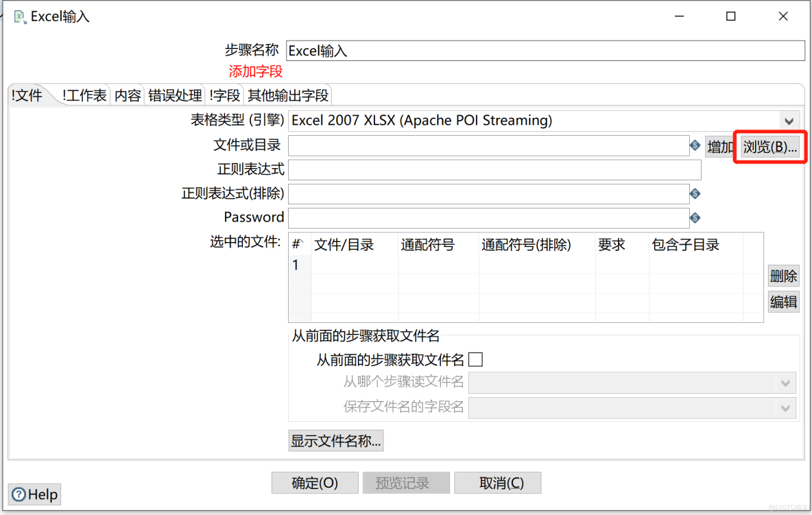Click the Excel icon in title bar
This screenshot has height=515, width=812.
pyautogui.click(x=20, y=16)
